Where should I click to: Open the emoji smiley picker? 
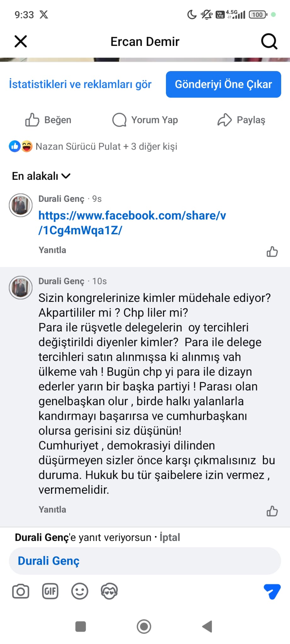coord(80,591)
